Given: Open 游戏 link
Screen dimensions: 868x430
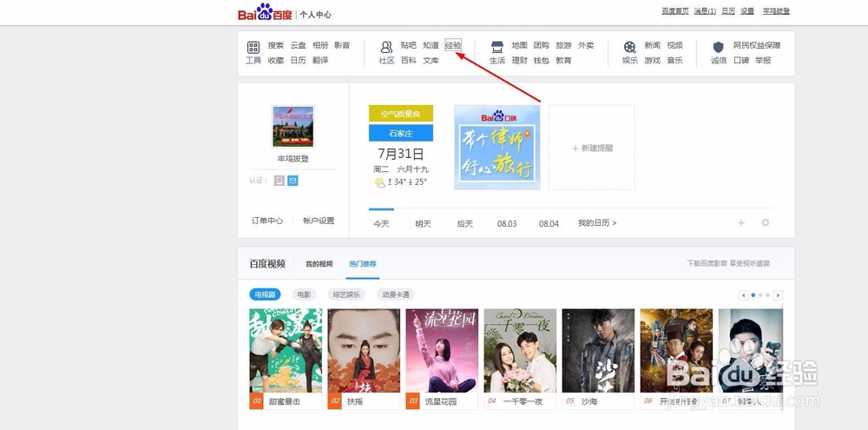Looking at the screenshot, I should coord(652,61).
